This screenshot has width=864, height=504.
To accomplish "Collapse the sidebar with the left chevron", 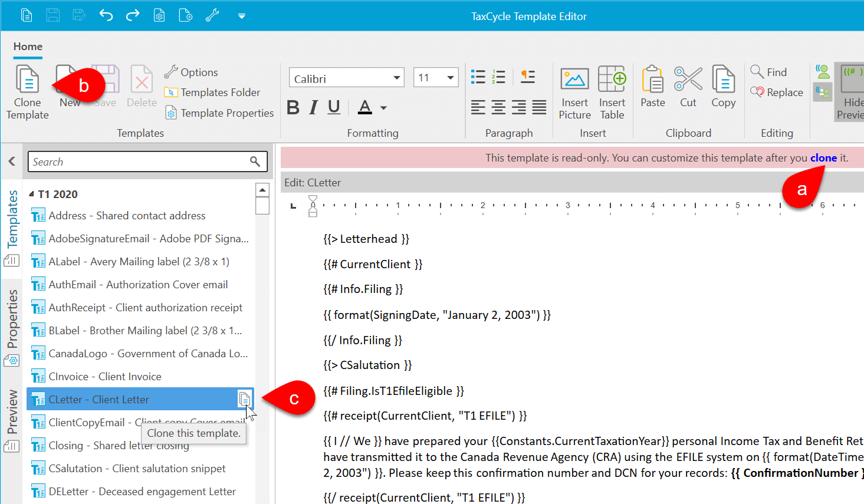I will pos(12,161).
